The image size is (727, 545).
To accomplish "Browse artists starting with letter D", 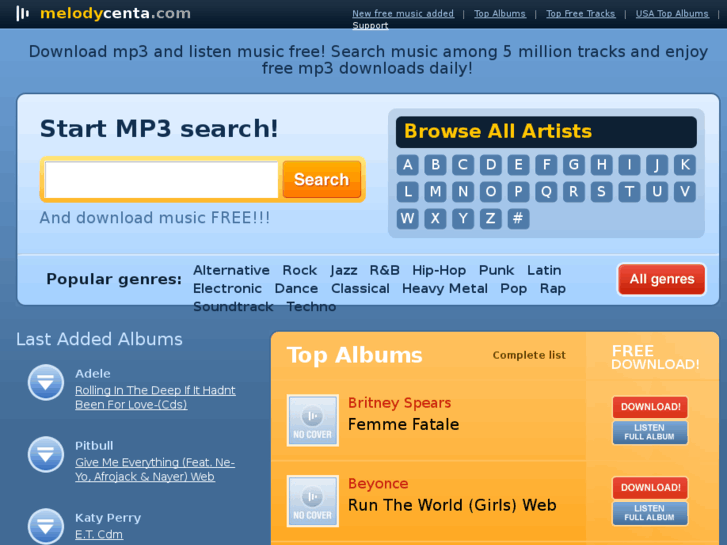I will (x=491, y=165).
